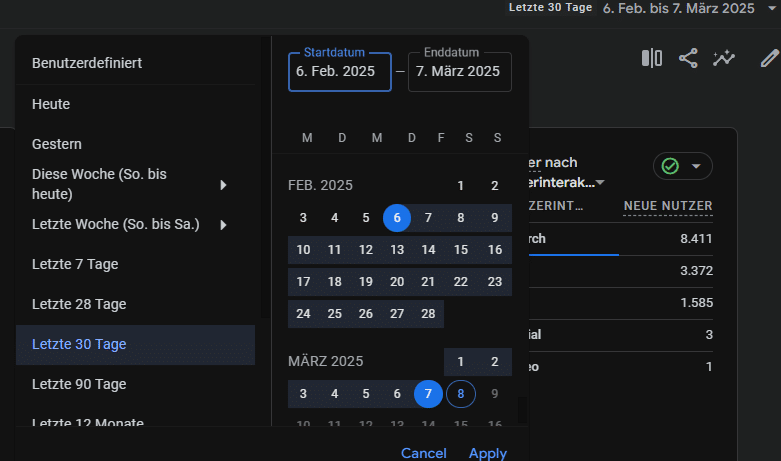The image size is (781, 461).
Task: Select Gestern date preset
Action: [x=135, y=144]
